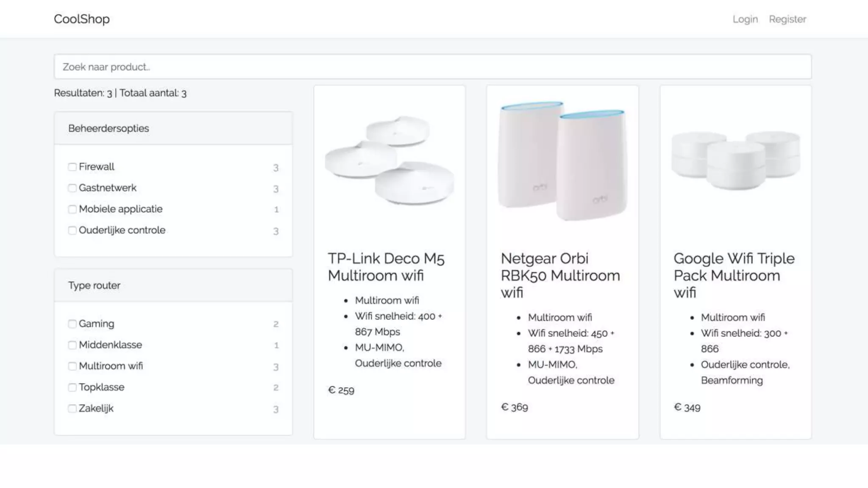
Task: Check the Mobiele applicatie option
Action: pos(72,209)
